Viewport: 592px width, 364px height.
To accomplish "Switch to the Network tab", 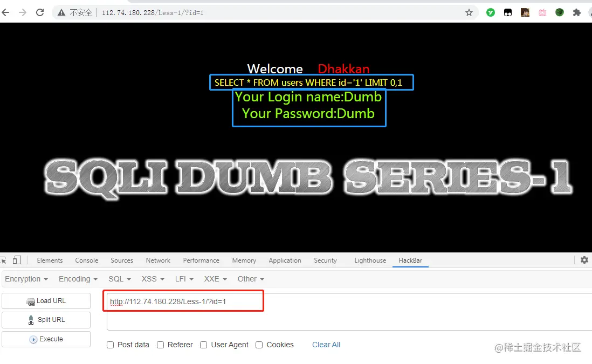I will pos(158,260).
